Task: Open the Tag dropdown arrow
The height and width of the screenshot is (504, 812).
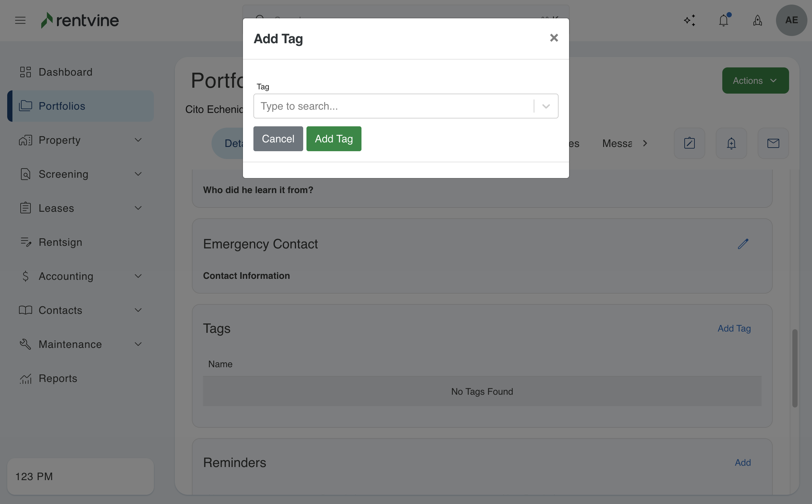Action: coord(546,106)
